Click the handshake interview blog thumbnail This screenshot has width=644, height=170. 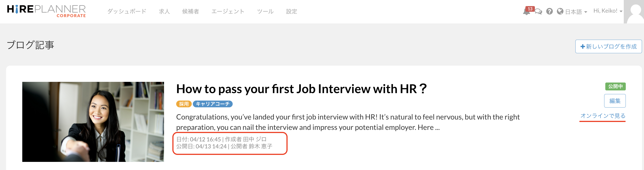[x=93, y=122]
